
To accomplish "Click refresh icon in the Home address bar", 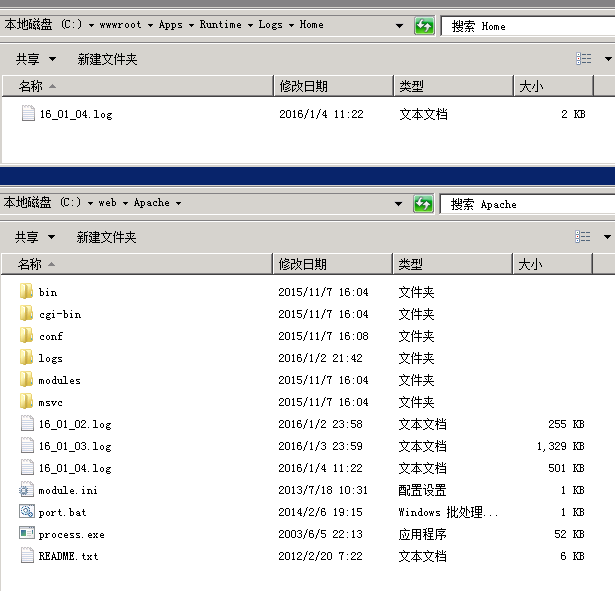I will 424,26.
